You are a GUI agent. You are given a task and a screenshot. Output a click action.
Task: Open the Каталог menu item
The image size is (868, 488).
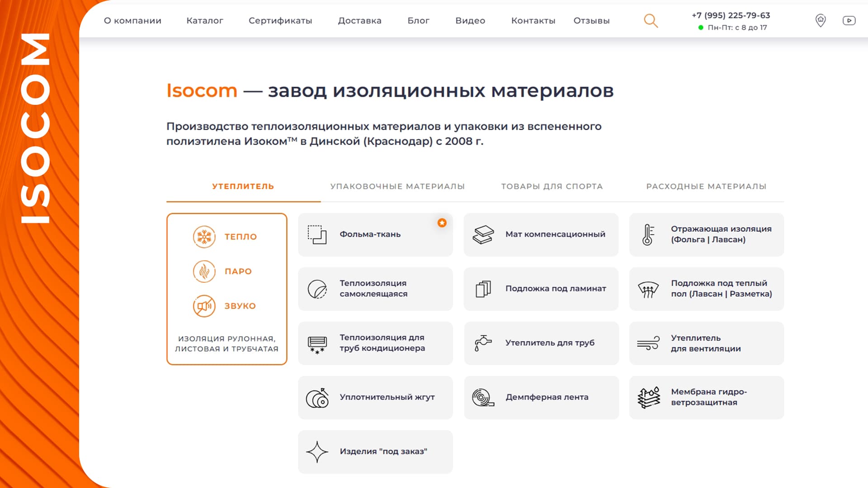(205, 21)
